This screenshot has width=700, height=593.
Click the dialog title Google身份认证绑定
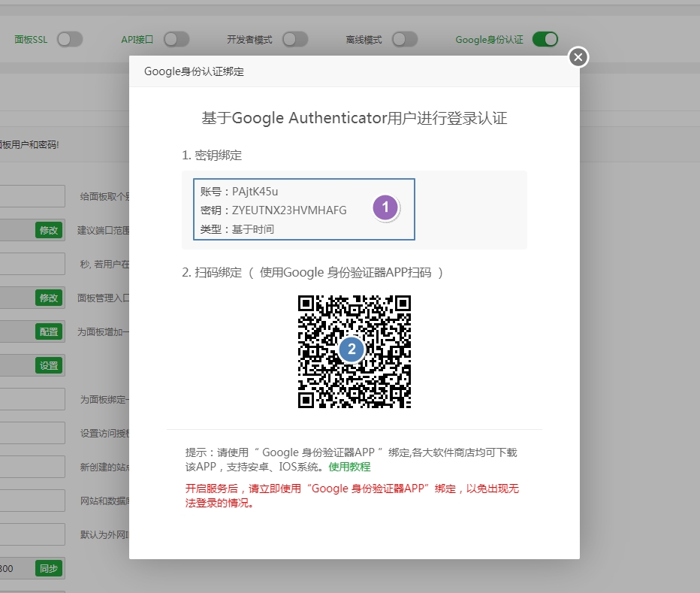tap(194, 71)
